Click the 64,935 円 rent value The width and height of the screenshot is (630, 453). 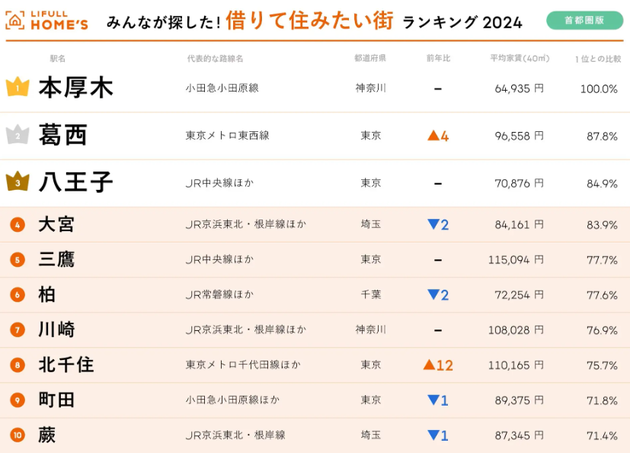[x=519, y=88]
